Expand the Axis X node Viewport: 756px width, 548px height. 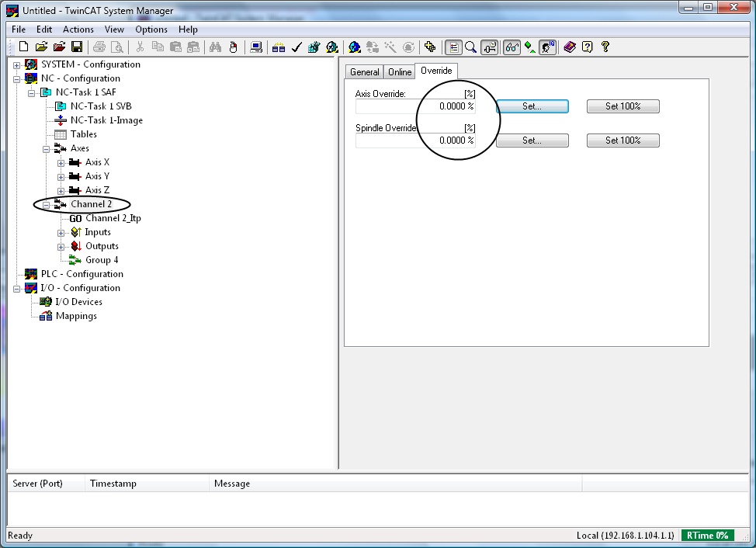point(61,163)
